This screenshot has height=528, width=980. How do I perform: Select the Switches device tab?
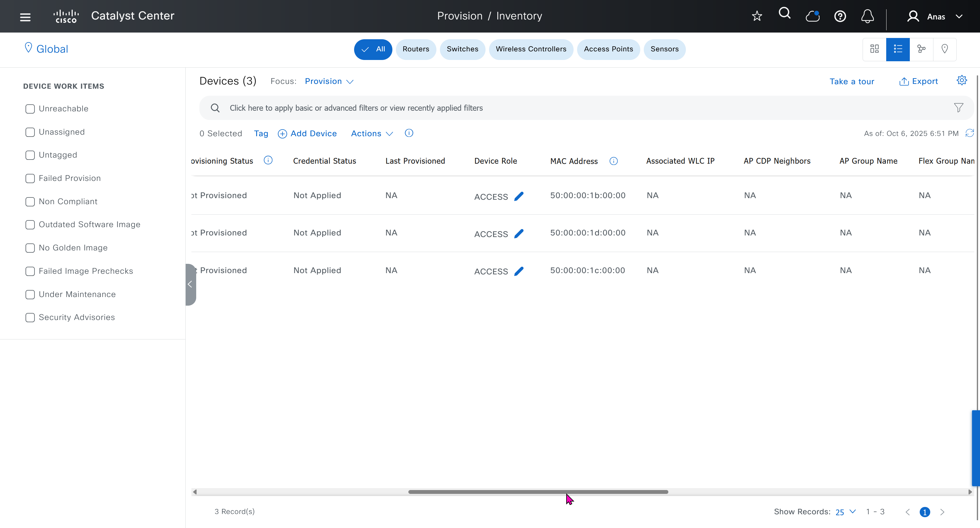pos(462,49)
